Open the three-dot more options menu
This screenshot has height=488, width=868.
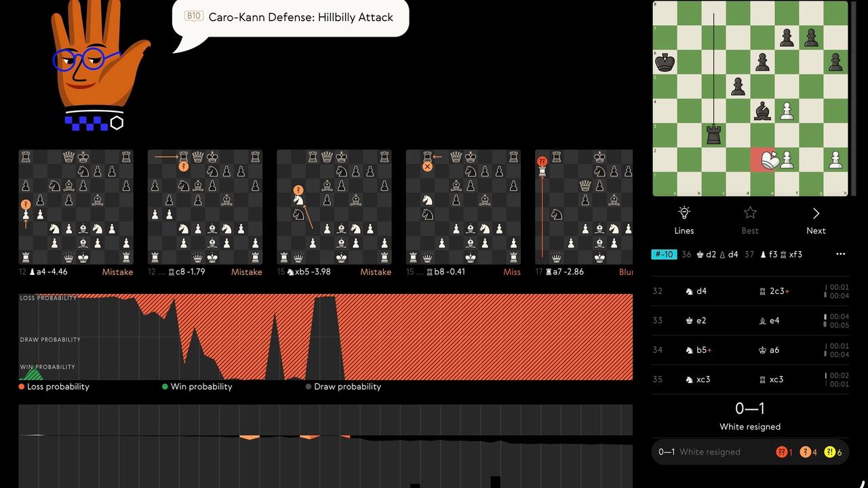click(x=841, y=255)
